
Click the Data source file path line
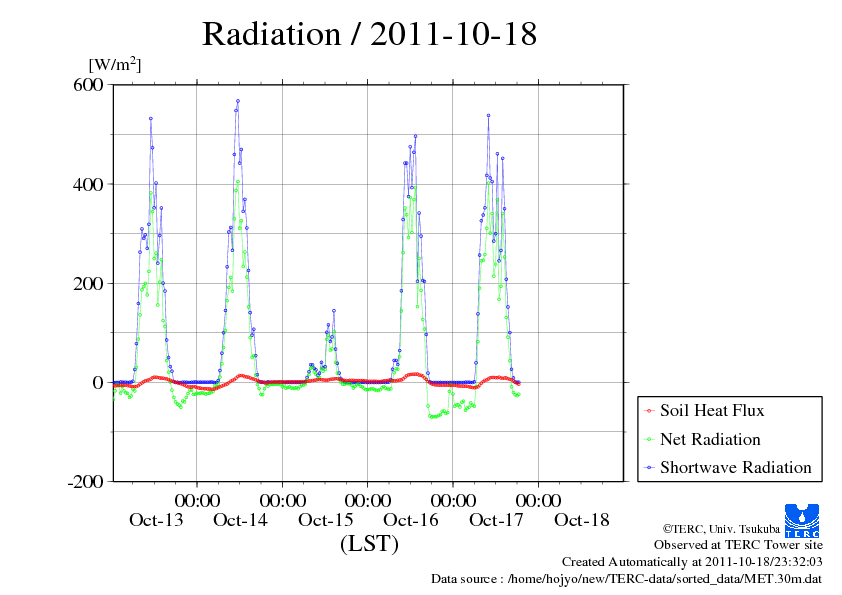(626, 579)
